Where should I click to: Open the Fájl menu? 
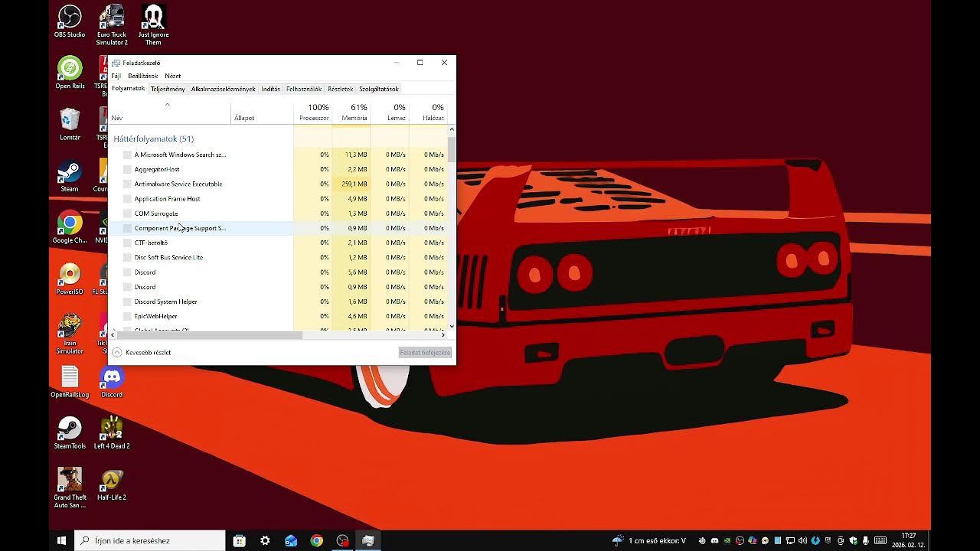116,76
